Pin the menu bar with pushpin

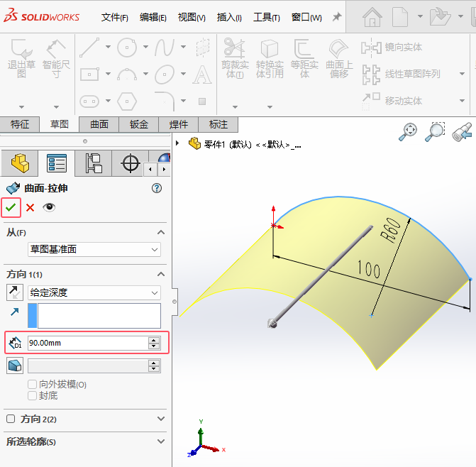click(x=337, y=17)
